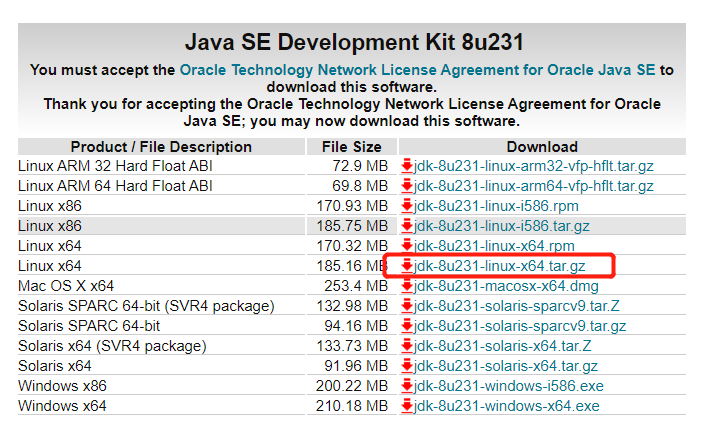
Task: Click download arrow beside windows-i586.exe
Action: 407,386
